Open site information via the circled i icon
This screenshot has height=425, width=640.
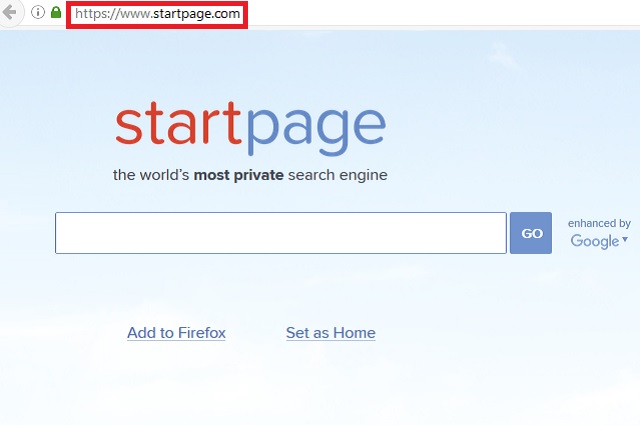click(38, 13)
